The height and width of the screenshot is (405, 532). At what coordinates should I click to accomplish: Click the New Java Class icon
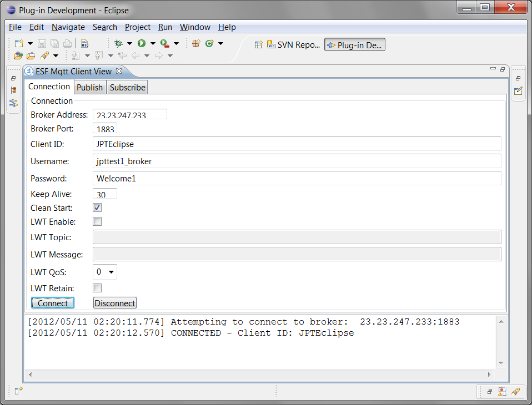coord(209,43)
